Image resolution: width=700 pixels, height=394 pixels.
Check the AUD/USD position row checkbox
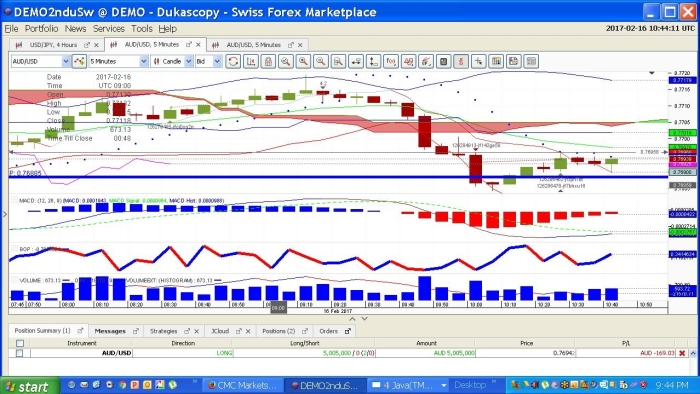(x=20, y=353)
